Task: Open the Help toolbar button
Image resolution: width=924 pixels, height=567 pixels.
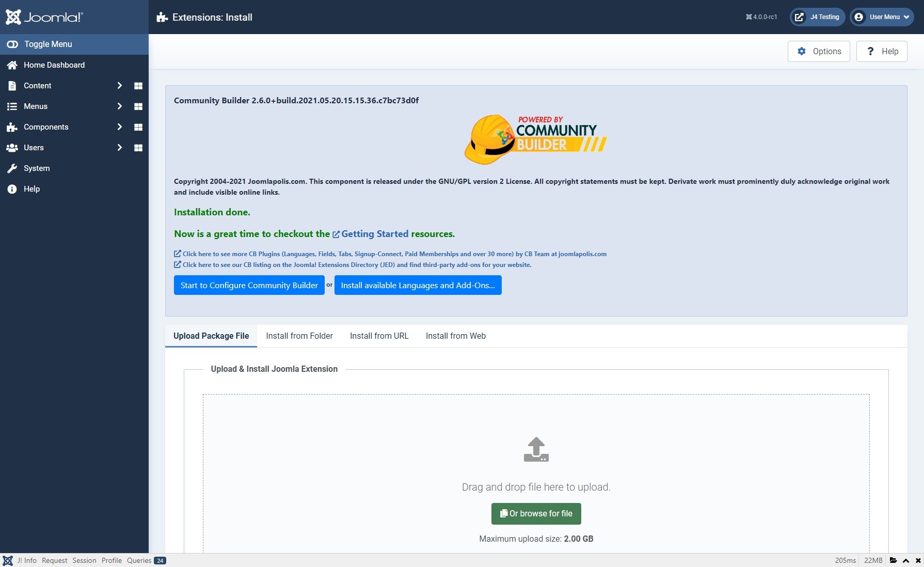Action: (882, 51)
